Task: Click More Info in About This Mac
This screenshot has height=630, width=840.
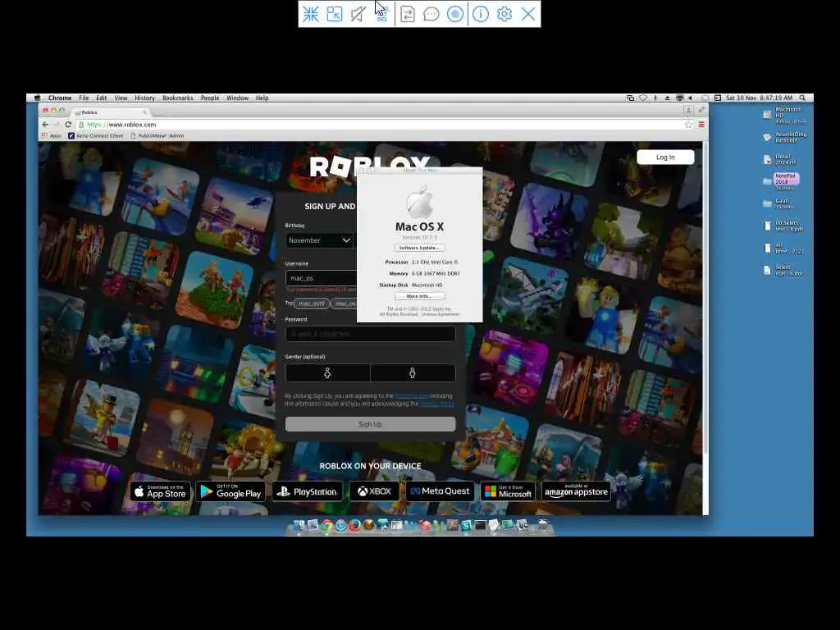Action: (419, 296)
